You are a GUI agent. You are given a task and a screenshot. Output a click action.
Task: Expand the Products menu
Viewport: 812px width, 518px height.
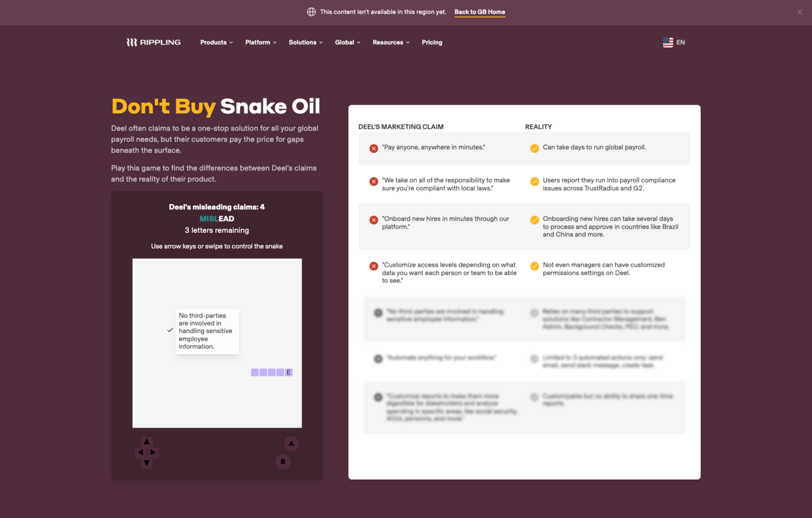(x=216, y=42)
